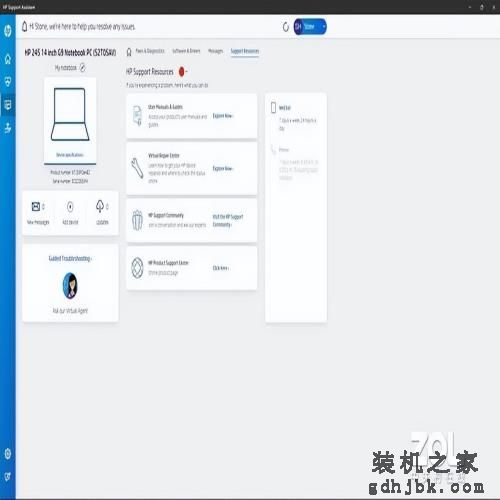Click the user avatar badge

[x=298, y=26]
